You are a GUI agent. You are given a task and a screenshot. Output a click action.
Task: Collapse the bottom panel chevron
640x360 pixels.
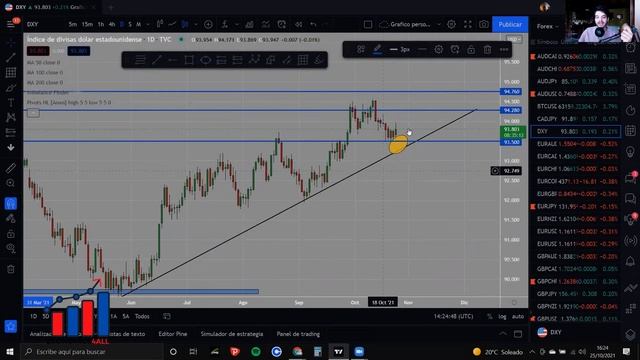click(x=502, y=334)
